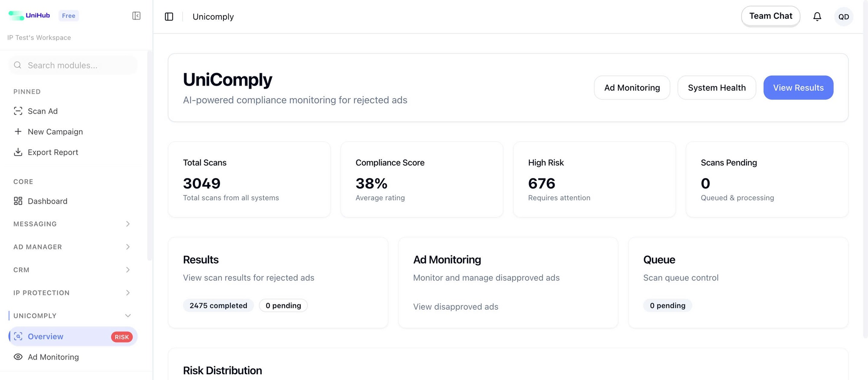Screen dimensions: 868x380
Task: Toggle the sidebar layout icon beside Unicomply
Action: [x=169, y=17]
